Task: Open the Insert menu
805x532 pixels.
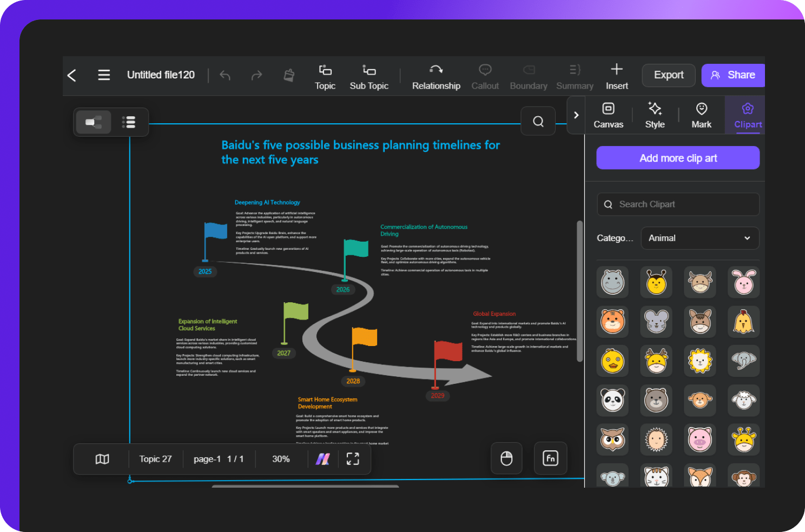Action: click(617, 77)
